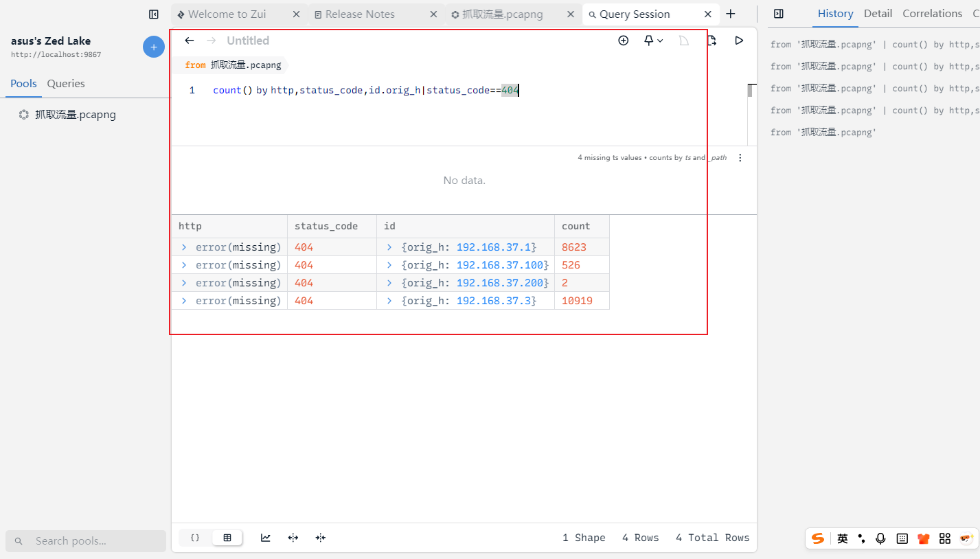Image resolution: width=980 pixels, height=559 pixels.
Task: Open the history entry with only the from clause
Action: pos(823,133)
